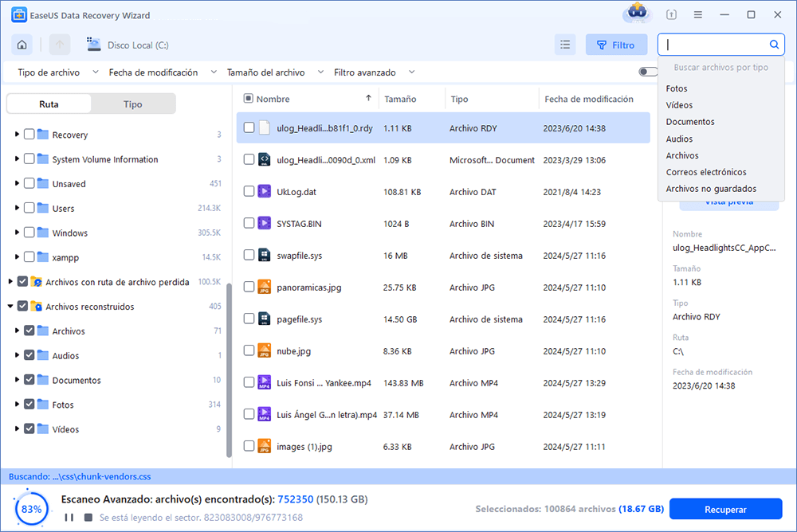Open Fecha de modificación filter dropdown

tap(163, 72)
